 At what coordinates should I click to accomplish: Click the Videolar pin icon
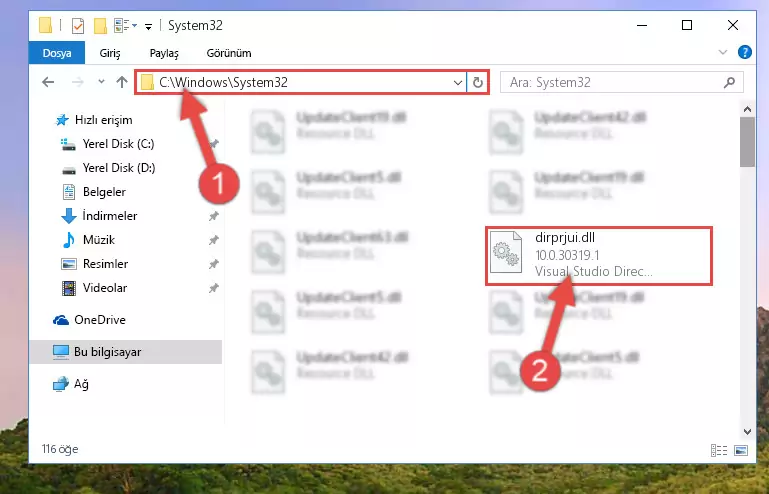tap(213, 288)
